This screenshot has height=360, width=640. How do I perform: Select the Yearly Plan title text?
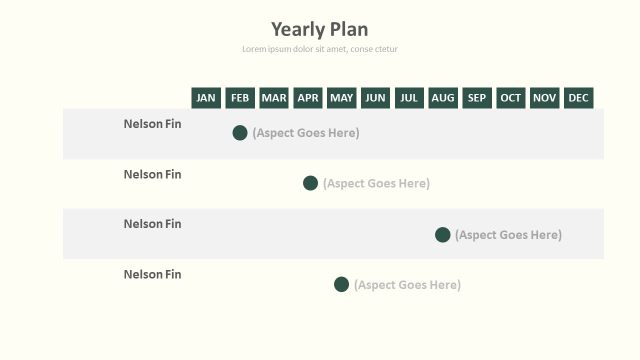click(x=320, y=30)
